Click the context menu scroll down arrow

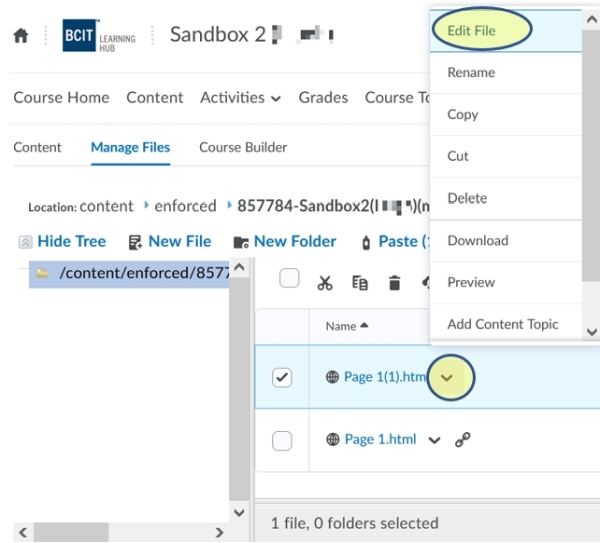point(592,332)
